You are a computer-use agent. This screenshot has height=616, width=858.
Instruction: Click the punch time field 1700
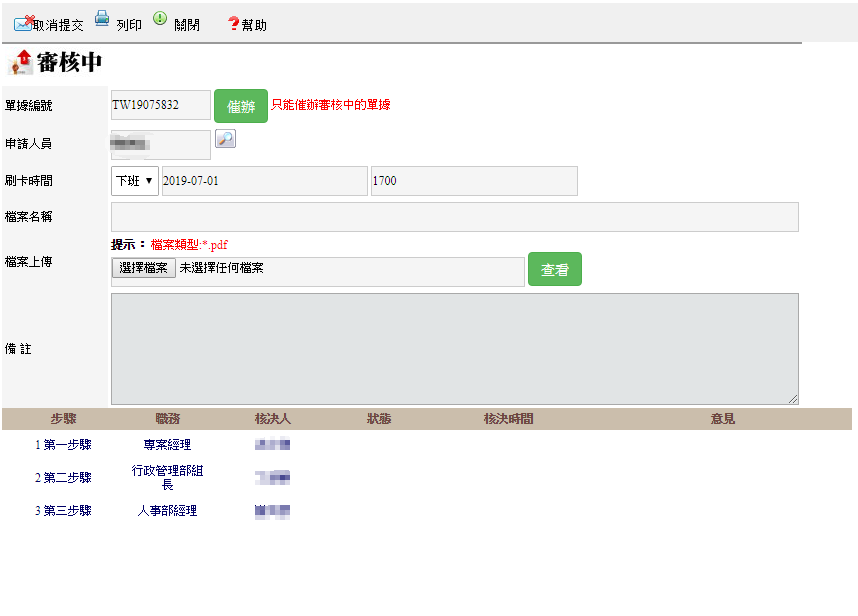[x=473, y=181]
